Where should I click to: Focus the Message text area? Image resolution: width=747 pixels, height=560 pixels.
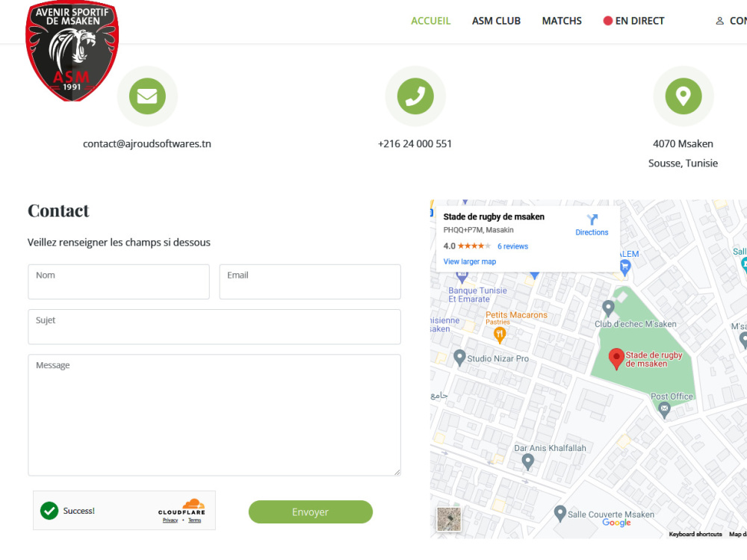pos(214,414)
